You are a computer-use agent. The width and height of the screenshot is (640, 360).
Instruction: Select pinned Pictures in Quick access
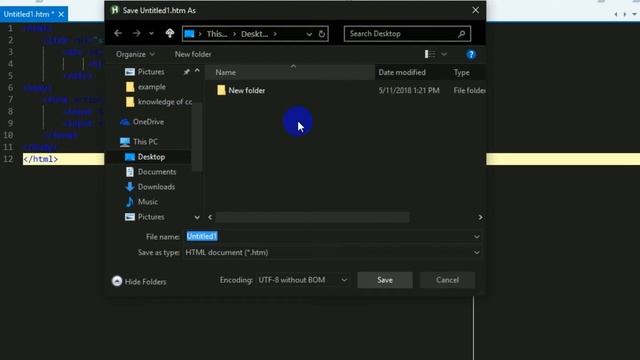(x=151, y=72)
